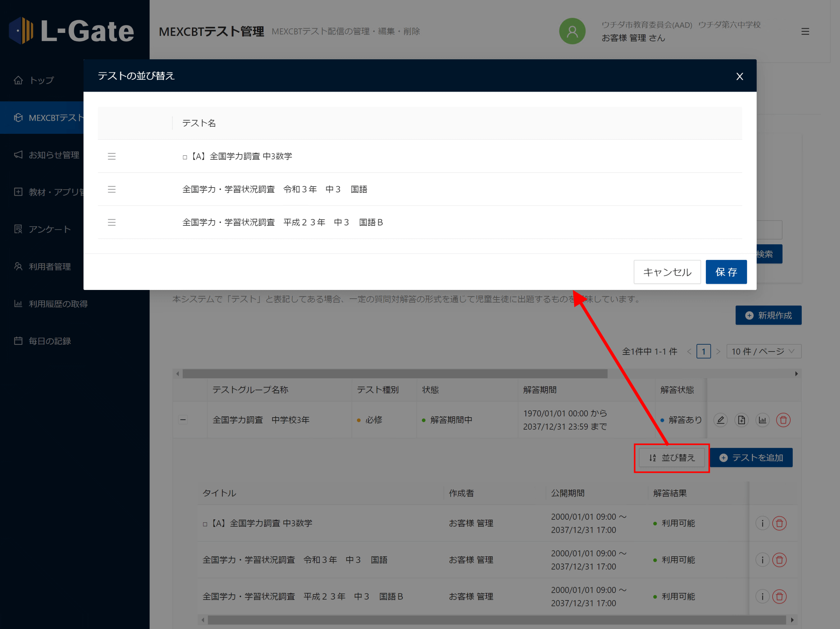
Task: Click the L-Gate logo
Action: click(71, 30)
